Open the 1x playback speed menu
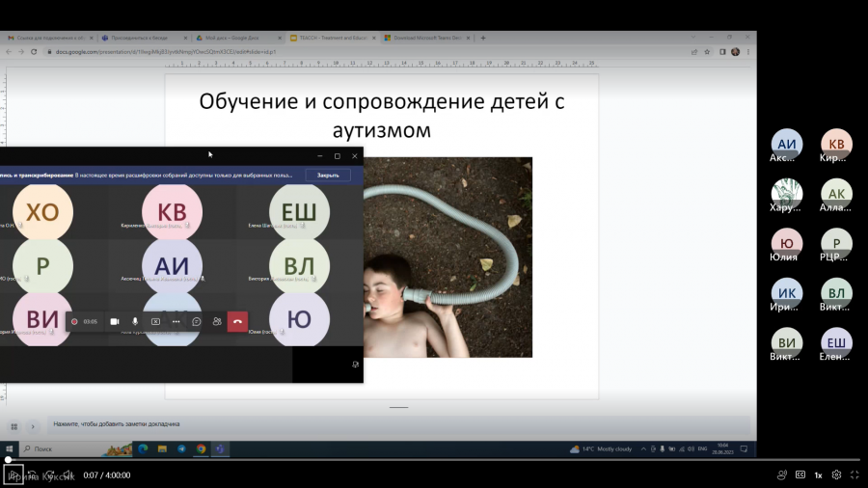This screenshot has width=868, height=488. tap(818, 474)
